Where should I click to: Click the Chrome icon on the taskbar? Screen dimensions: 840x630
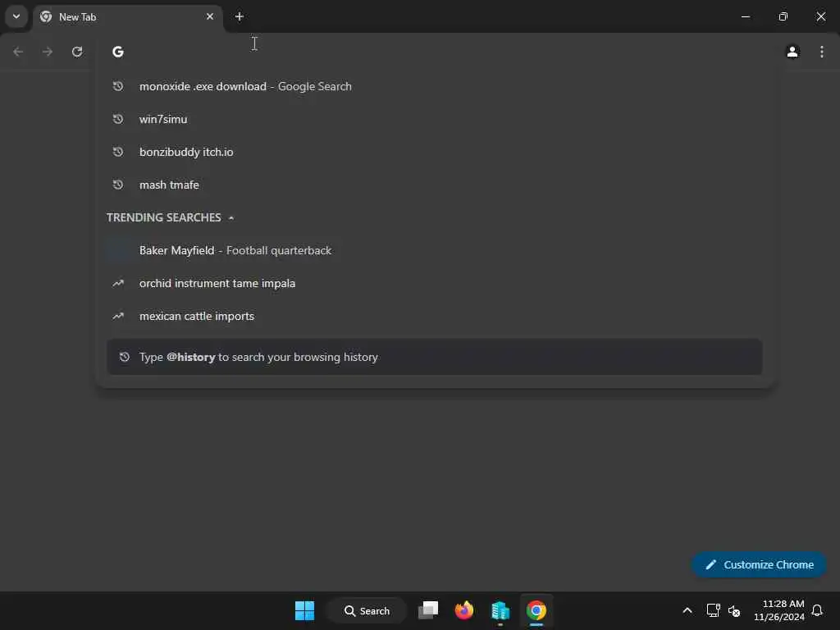(x=536, y=610)
